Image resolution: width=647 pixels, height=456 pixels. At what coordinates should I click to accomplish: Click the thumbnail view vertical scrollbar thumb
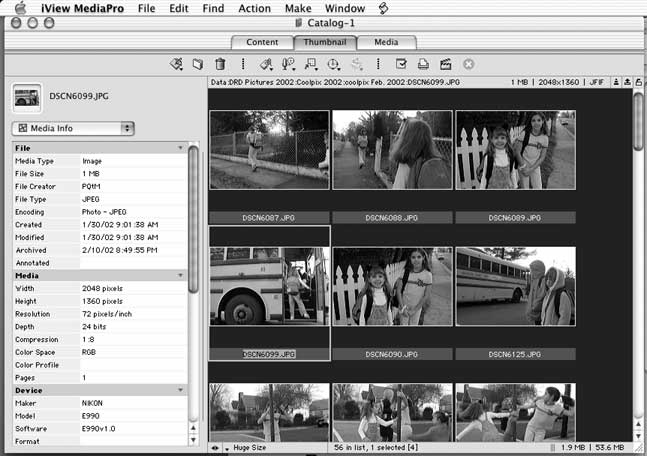coord(638,122)
